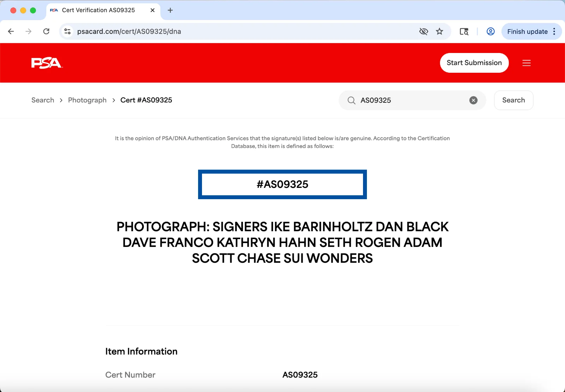The width and height of the screenshot is (565, 392).
Task: View site information for psacard.com
Action: pos(67,31)
